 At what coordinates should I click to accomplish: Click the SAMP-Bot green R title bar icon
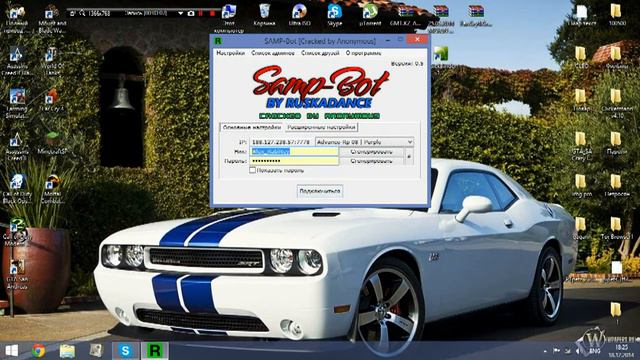point(218,41)
